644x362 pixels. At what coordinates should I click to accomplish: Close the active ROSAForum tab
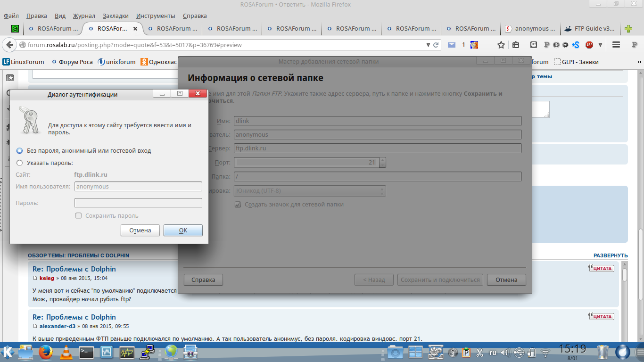135,29
